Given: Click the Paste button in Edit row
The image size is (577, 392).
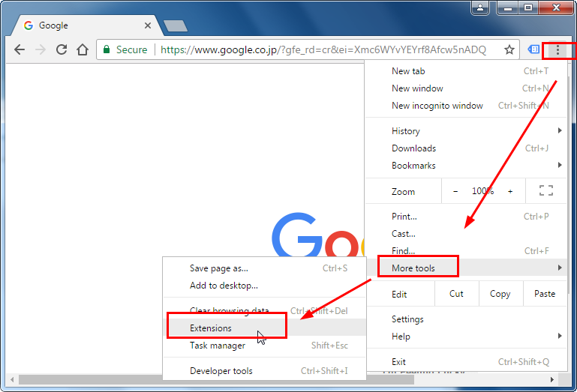Looking at the screenshot, I should [545, 294].
